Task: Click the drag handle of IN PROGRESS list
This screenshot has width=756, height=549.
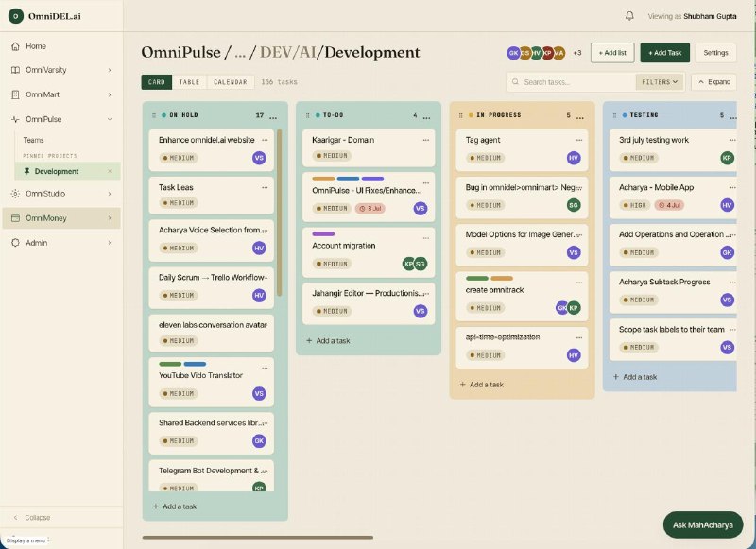Action: tap(461, 115)
